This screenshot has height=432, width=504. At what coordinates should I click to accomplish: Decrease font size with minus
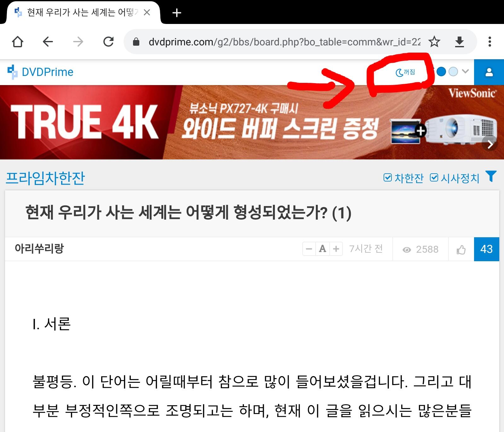click(x=309, y=249)
